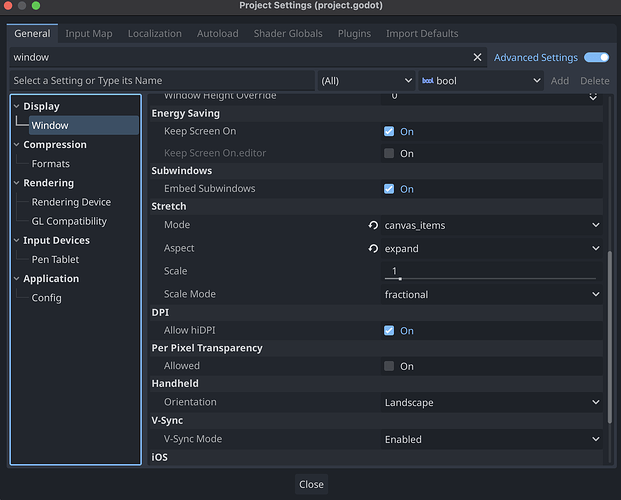
Task: Click the Embed Subwindows property label
Action: (x=210, y=188)
